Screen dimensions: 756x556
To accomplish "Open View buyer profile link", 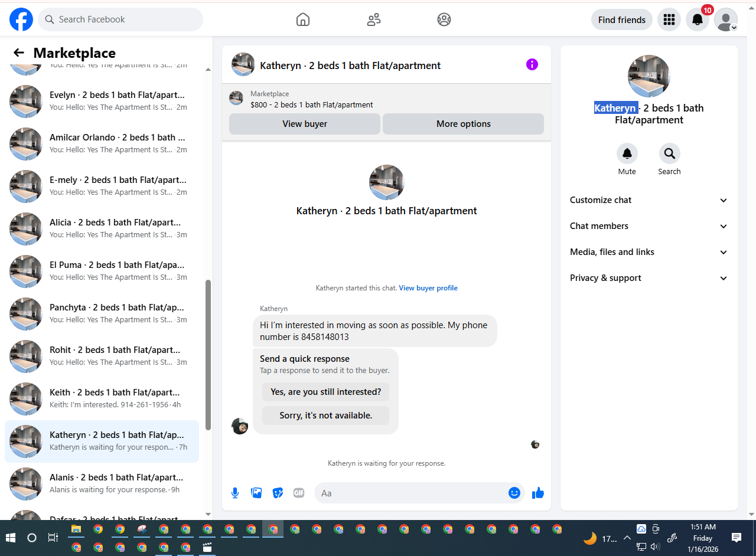I will coord(428,288).
